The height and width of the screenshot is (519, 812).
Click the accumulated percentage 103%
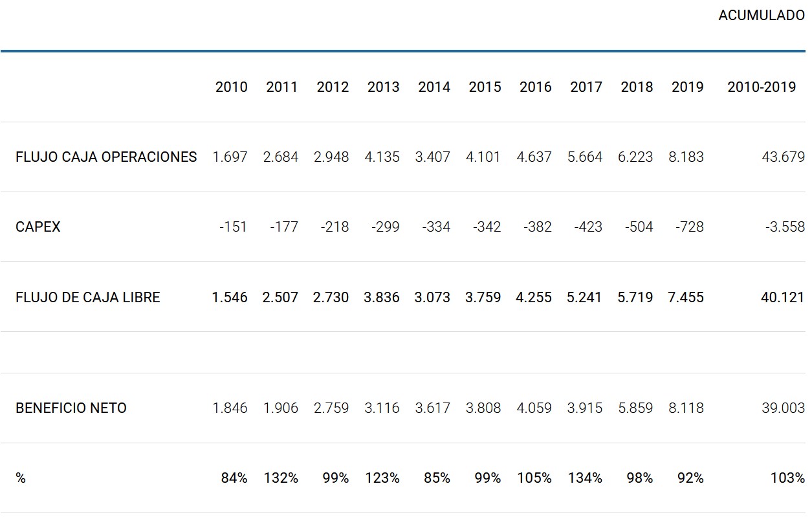coord(787,478)
